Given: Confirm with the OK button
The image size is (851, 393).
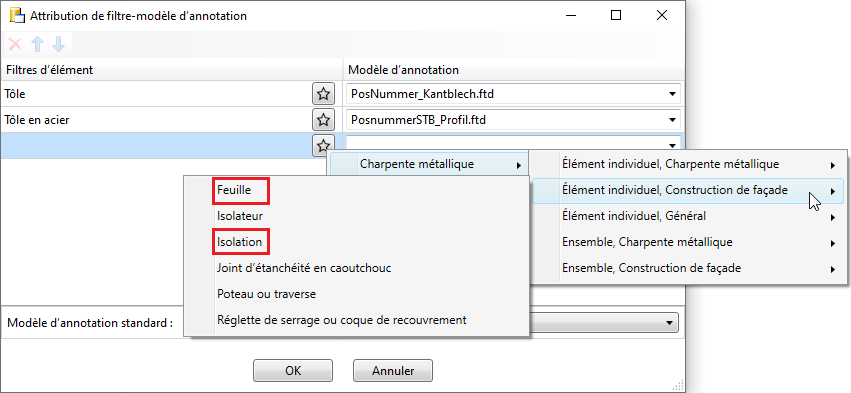Looking at the screenshot, I should [x=293, y=371].
